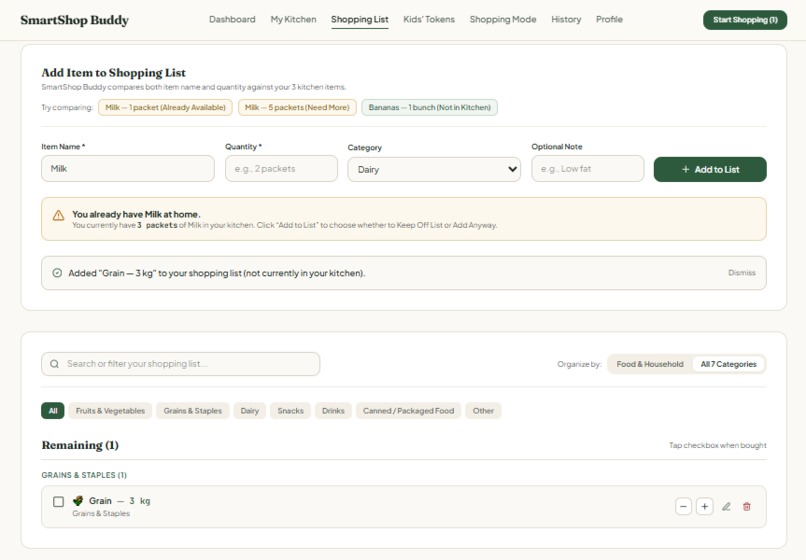Click the shopping list search field
The height and width of the screenshot is (560, 806).
(x=180, y=364)
